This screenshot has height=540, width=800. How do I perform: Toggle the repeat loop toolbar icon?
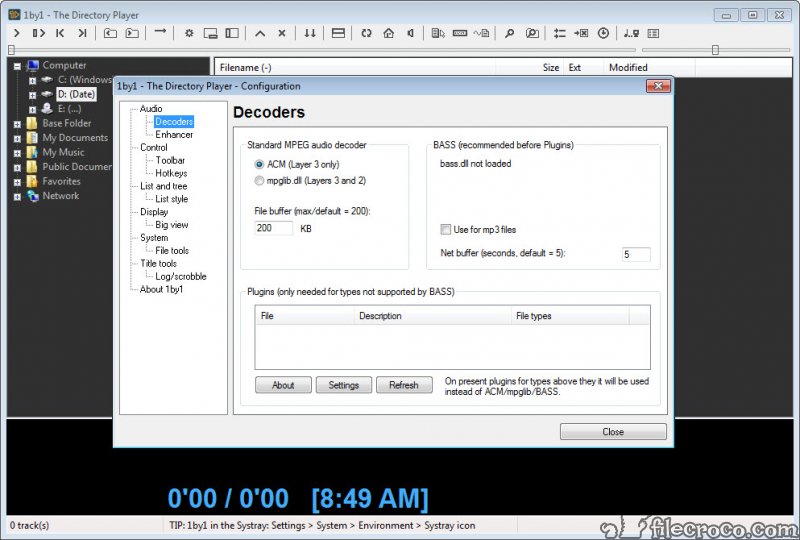point(366,33)
